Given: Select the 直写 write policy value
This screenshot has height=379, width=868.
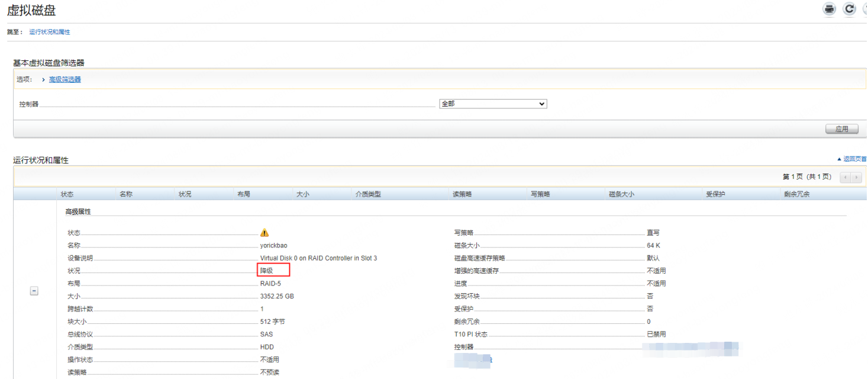Looking at the screenshot, I should tap(653, 233).
